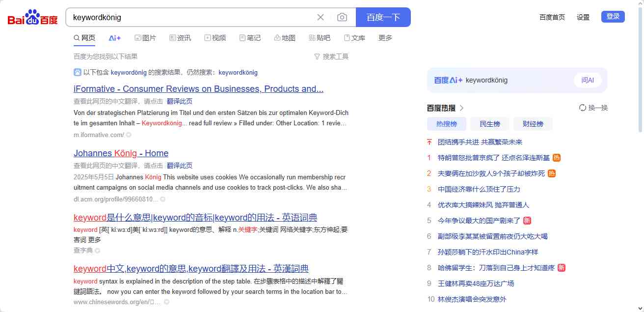Click 翻译此页 under iFormative result

coord(180,101)
